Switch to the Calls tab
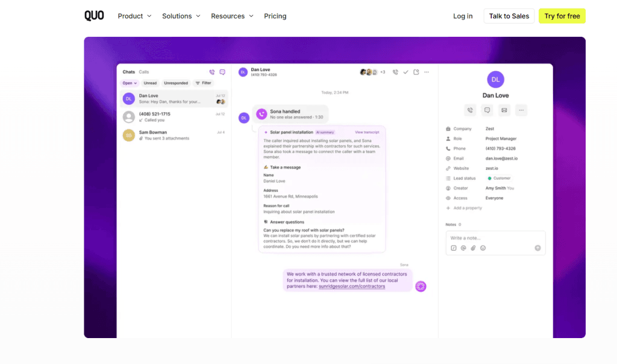617x364 pixels. [x=144, y=72]
